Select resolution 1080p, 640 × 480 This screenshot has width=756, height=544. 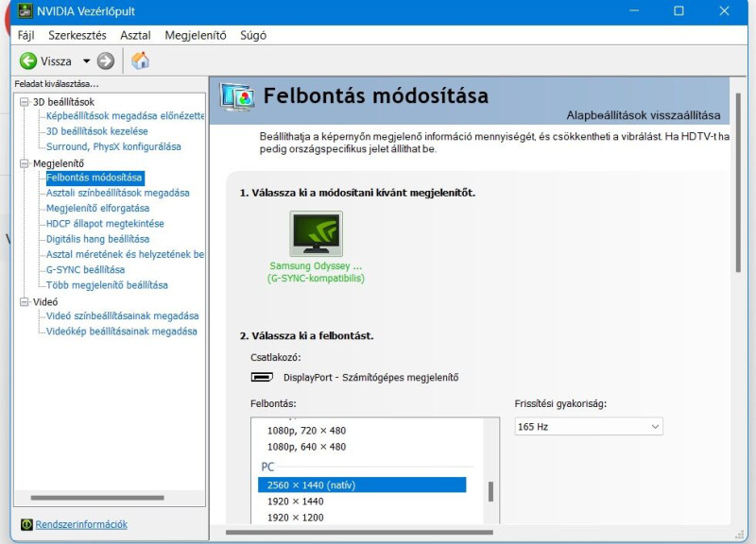306,447
